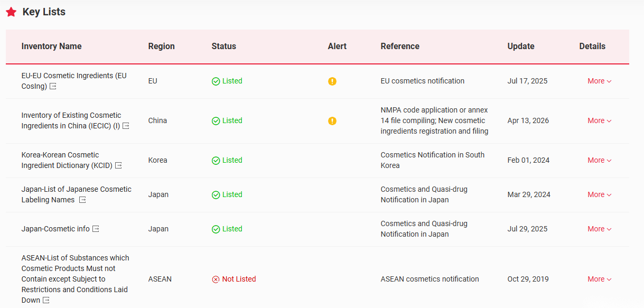Click the red star icon next to Key Lists
644x308 pixels.
coord(11,12)
